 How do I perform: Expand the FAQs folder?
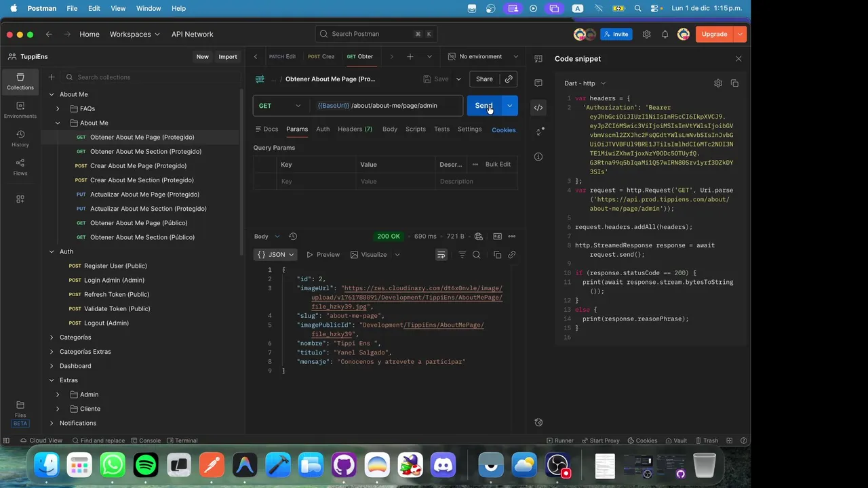coord(58,108)
